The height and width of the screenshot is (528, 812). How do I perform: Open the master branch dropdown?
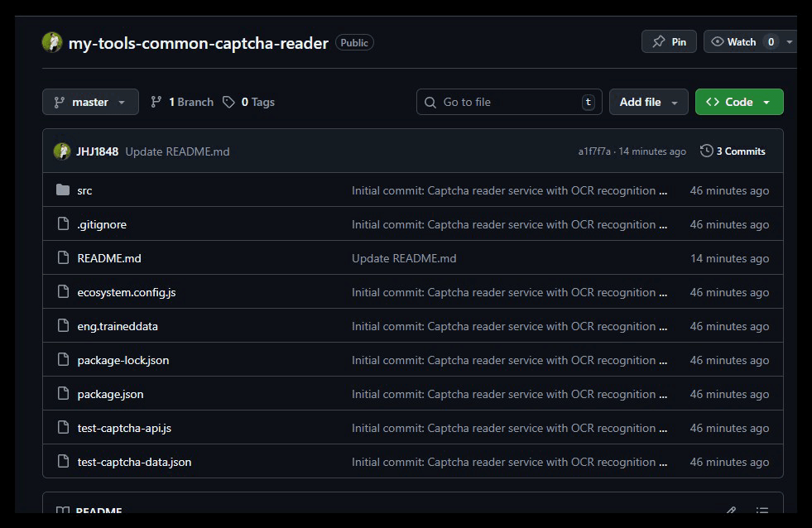[90, 102]
